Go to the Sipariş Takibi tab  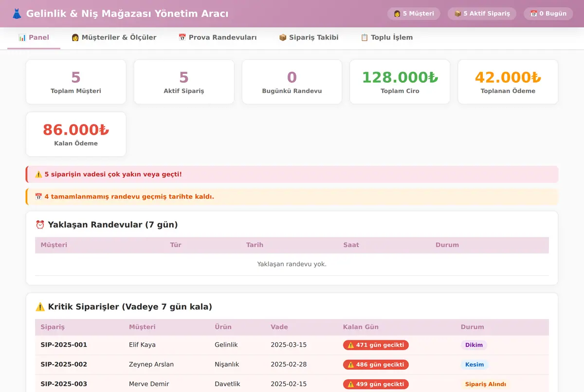tap(309, 37)
